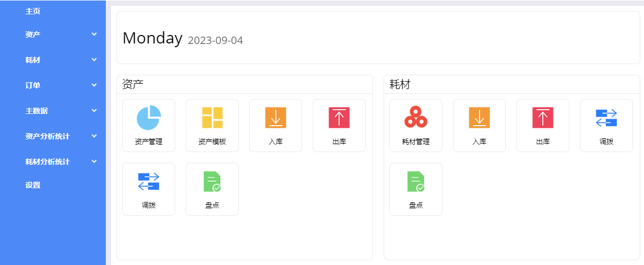Click the 耗材管理 text label
The image size is (644, 265).
pos(416,142)
